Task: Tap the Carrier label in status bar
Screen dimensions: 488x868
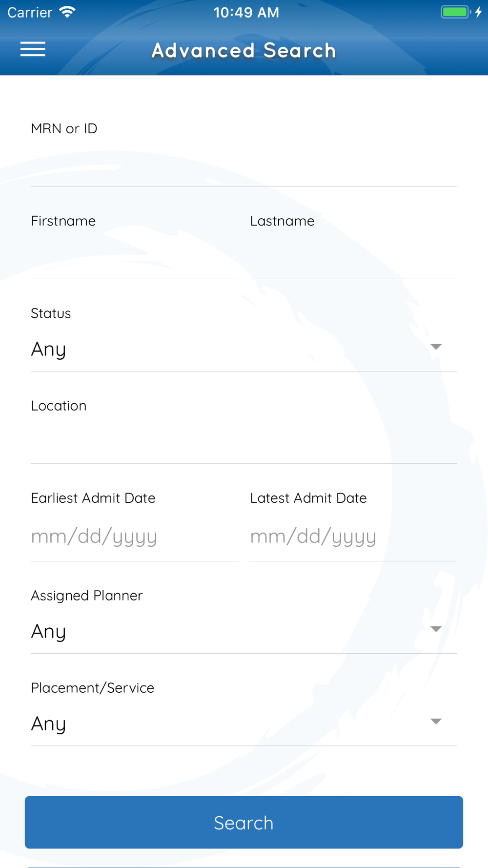Action: [x=30, y=12]
